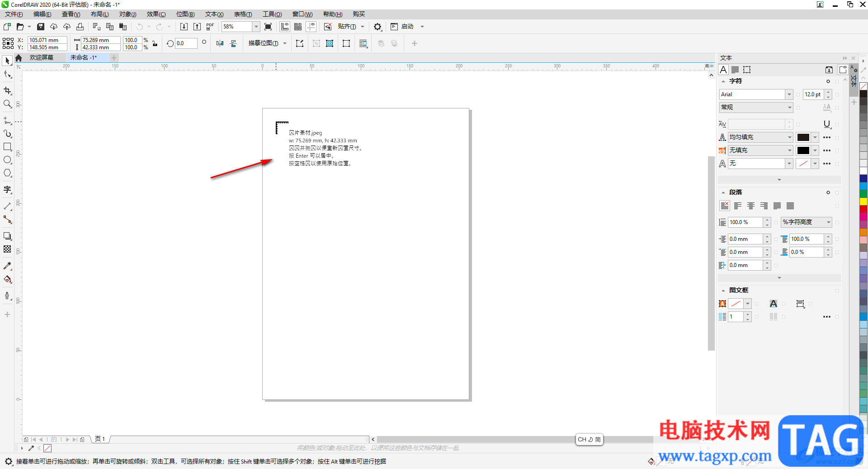
Task: Select the Ellipse tool
Action: coord(7,160)
